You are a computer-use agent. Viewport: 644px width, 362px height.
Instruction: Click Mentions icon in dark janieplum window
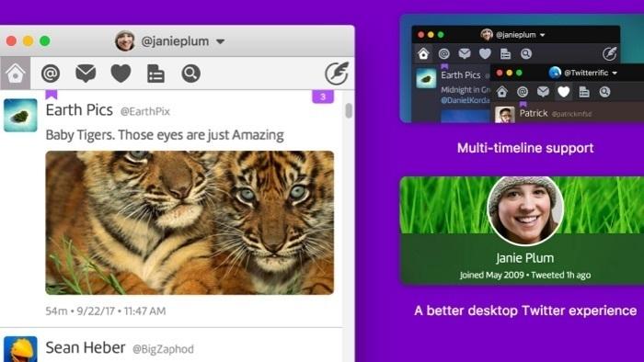click(444, 53)
